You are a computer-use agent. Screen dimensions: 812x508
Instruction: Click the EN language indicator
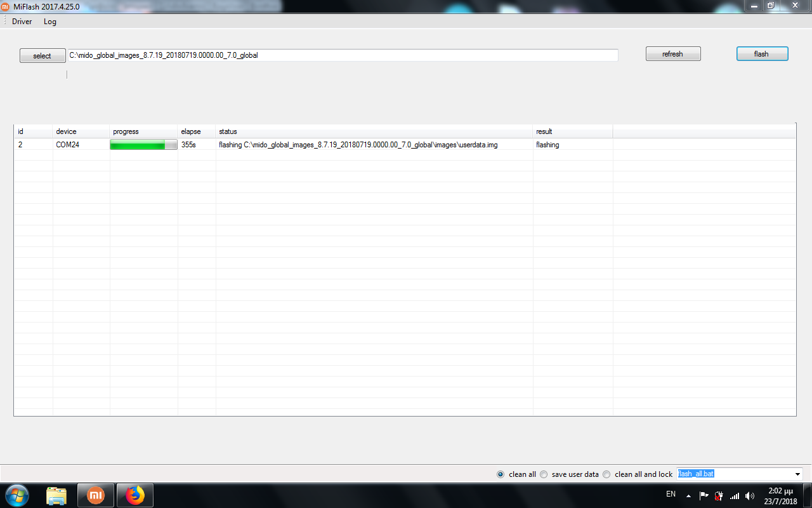click(671, 494)
